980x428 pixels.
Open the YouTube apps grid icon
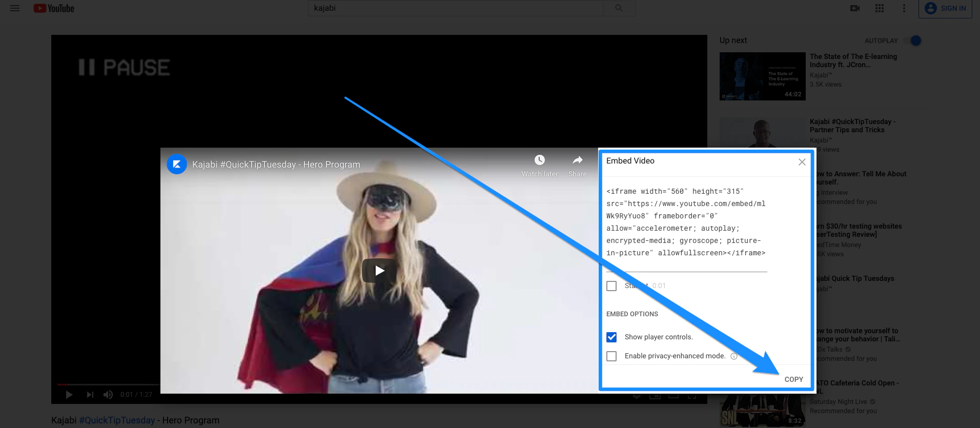pos(880,8)
